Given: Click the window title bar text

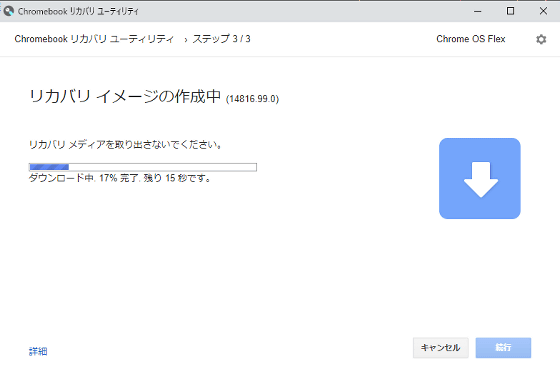Looking at the screenshot, I should pyautogui.click(x=78, y=11).
